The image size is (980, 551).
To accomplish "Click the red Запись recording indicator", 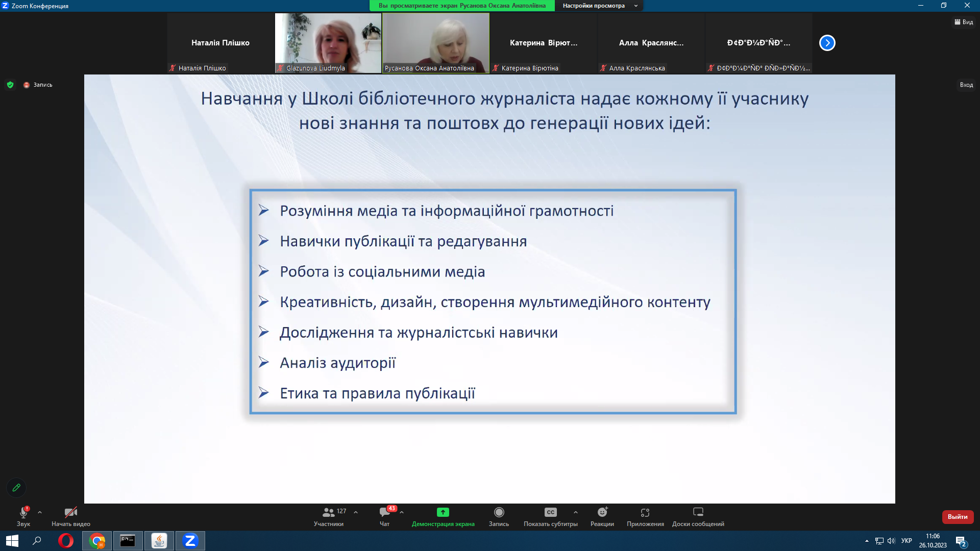I will (38, 85).
